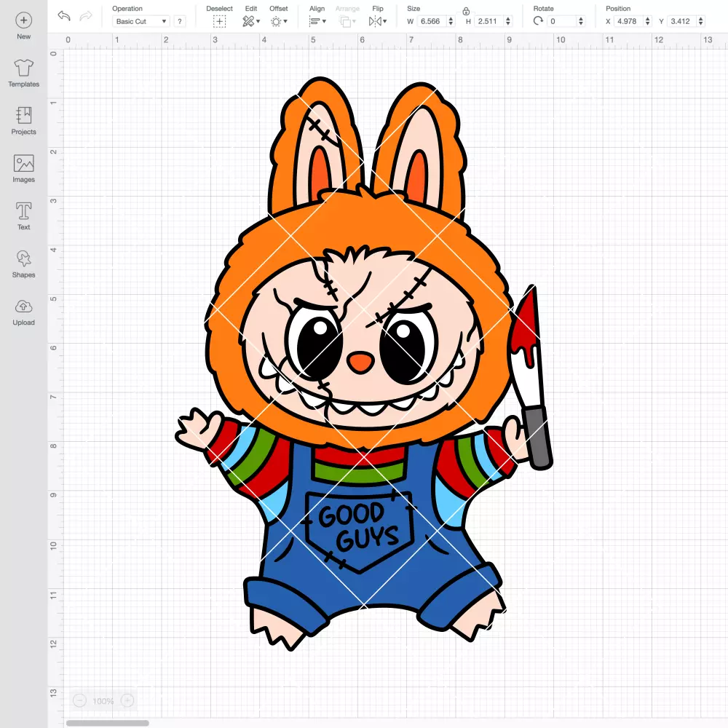Open the Images library
The height and width of the screenshot is (728, 728).
tap(24, 169)
